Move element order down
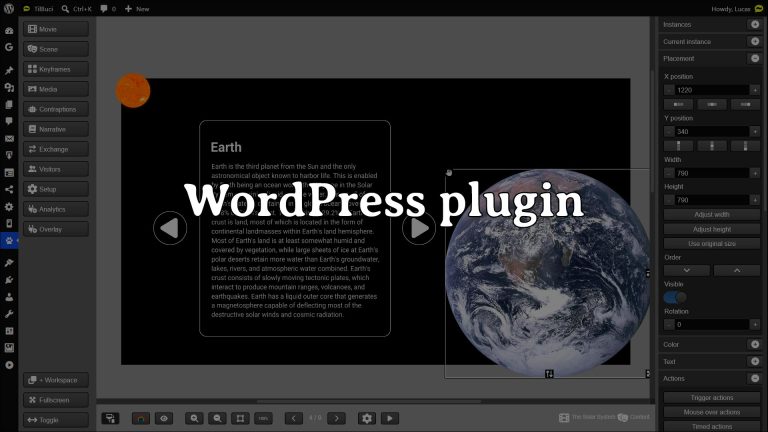 687,270
